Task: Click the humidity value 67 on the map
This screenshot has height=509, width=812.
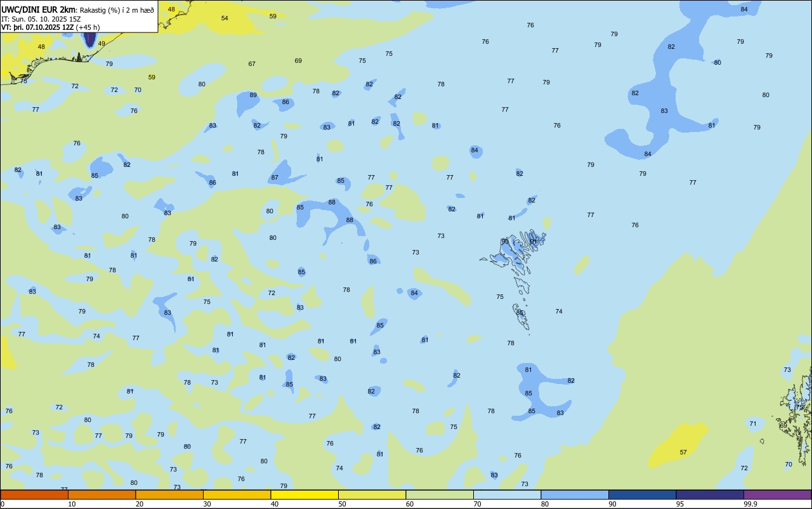Action: pos(252,64)
